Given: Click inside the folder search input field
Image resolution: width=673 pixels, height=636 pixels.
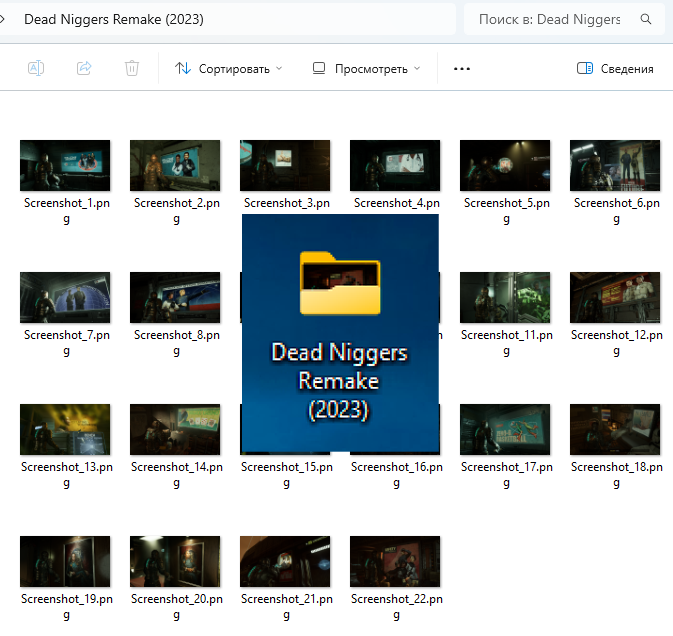Looking at the screenshot, I should (x=549, y=19).
